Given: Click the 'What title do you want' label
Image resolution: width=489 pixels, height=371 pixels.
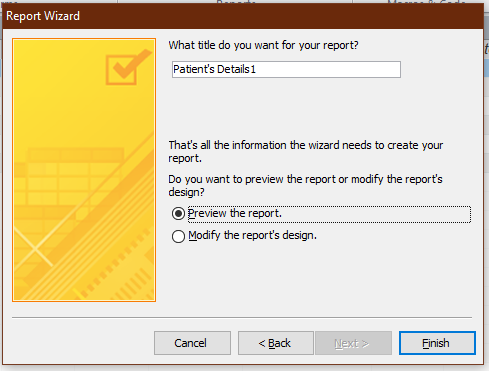Looking at the screenshot, I should coord(263,45).
